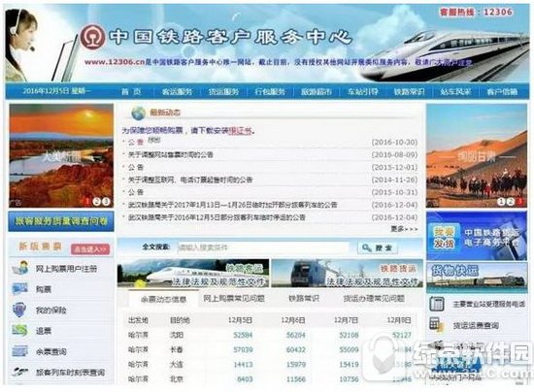
Task: Open 我的保险 shield icon
Action: click(19, 310)
